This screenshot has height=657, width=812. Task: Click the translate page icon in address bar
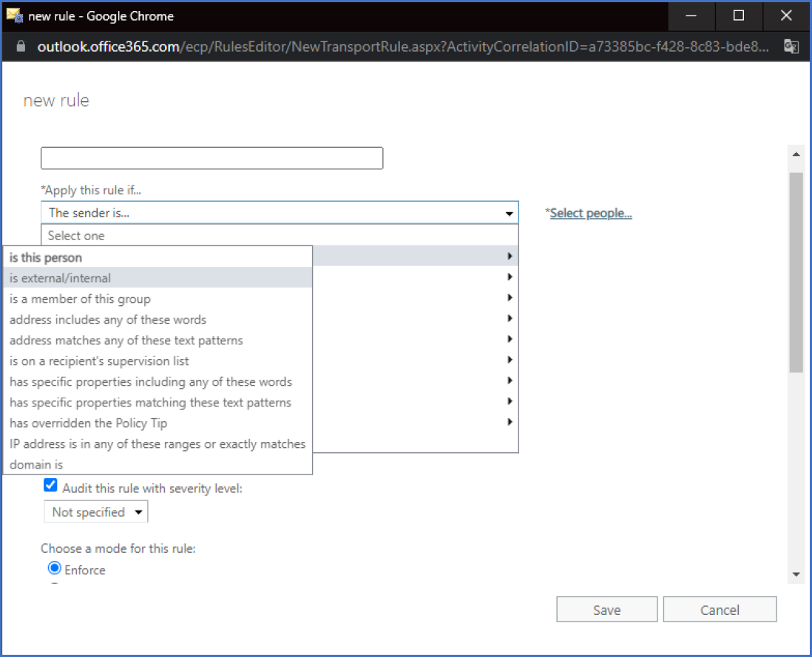click(791, 47)
